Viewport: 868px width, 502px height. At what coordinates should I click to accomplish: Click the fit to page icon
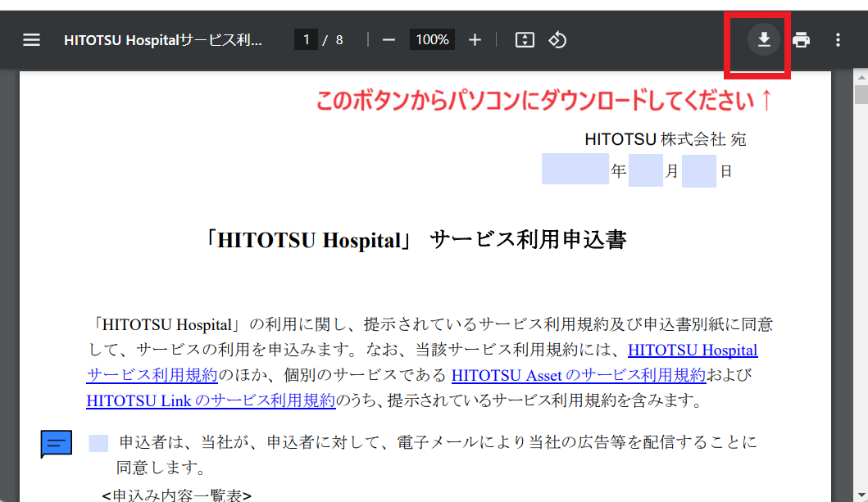pyautogui.click(x=525, y=40)
